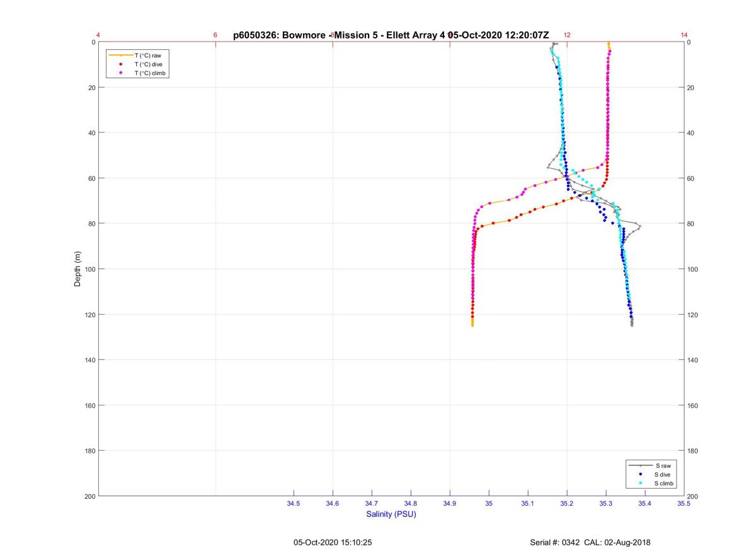This screenshot has width=756, height=558.
Task: Click the blue dot marker for S dive
Action: click(641, 474)
